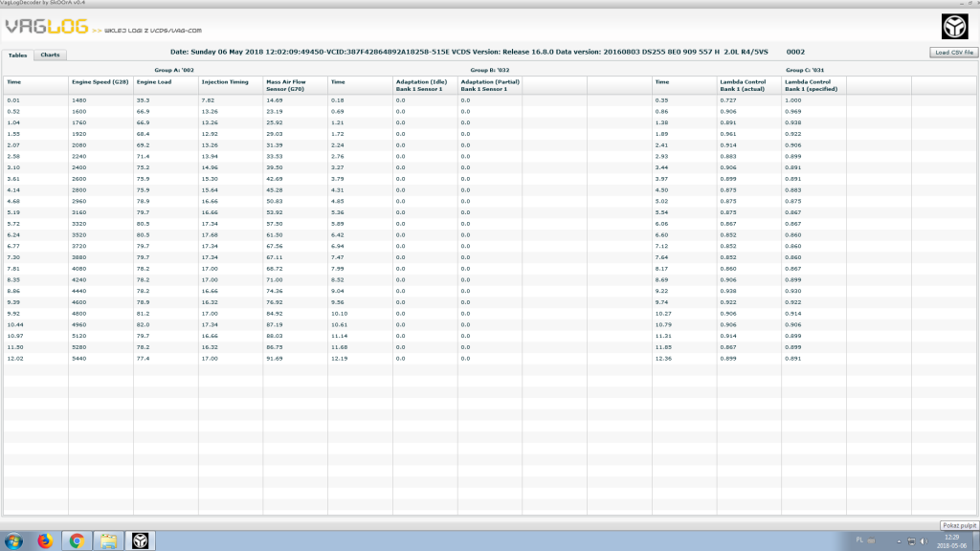Select Group A time cell 0.01

tap(13, 99)
